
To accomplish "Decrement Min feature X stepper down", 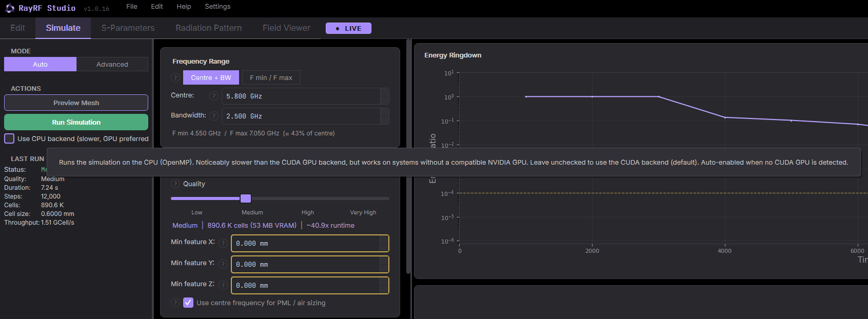I will [384, 247].
